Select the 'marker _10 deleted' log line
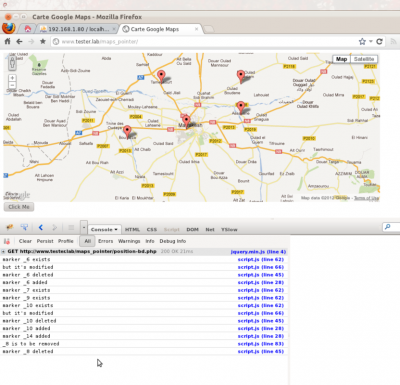The height and width of the screenshot is (385, 400). 29,321
